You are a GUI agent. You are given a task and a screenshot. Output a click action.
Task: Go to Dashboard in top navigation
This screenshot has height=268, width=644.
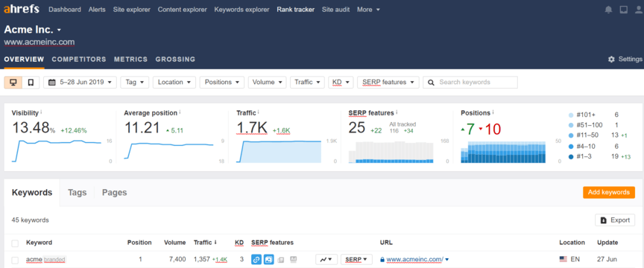pyautogui.click(x=65, y=10)
